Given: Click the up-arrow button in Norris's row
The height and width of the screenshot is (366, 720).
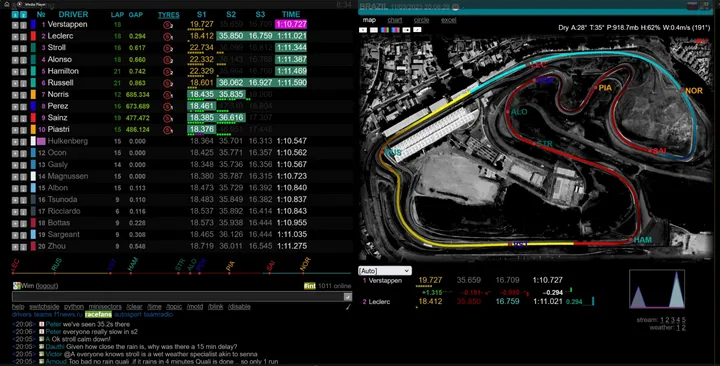Looking at the screenshot, I should click(x=15, y=95).
